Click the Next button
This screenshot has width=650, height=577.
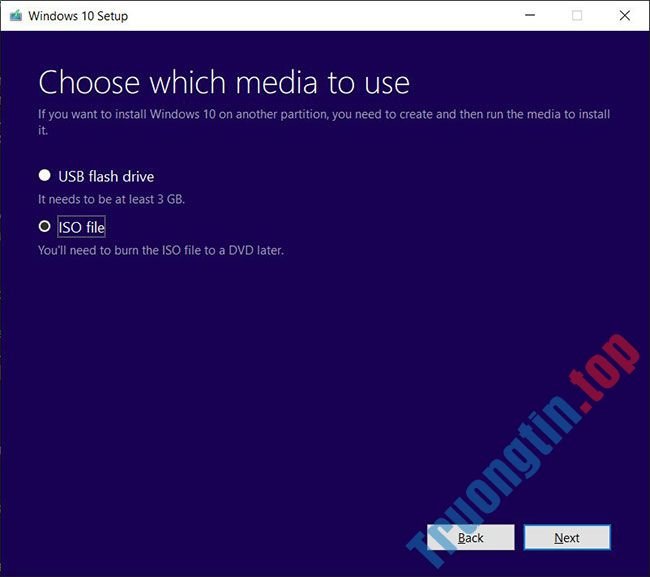[567, 538]
